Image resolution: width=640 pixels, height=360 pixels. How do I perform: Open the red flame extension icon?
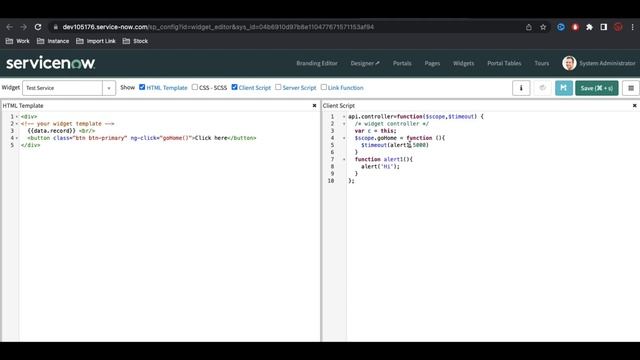pos(575,27)
